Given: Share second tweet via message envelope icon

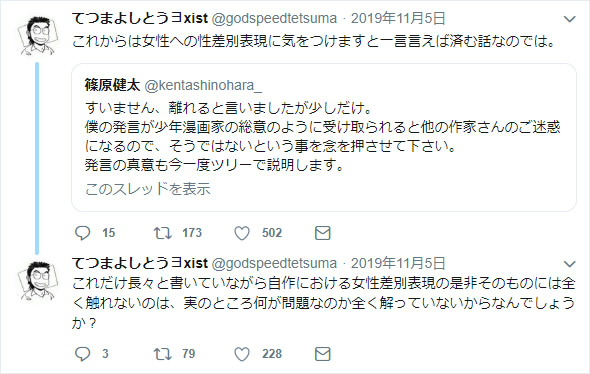Looking at the screenshot, I should pos(322,354).
